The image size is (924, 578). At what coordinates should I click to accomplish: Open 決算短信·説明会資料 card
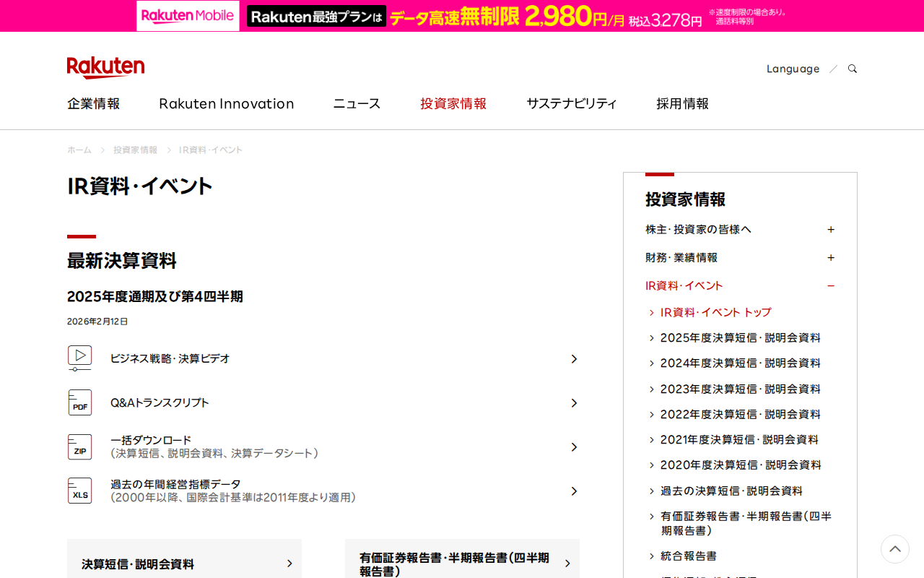(x=184, y=558)
